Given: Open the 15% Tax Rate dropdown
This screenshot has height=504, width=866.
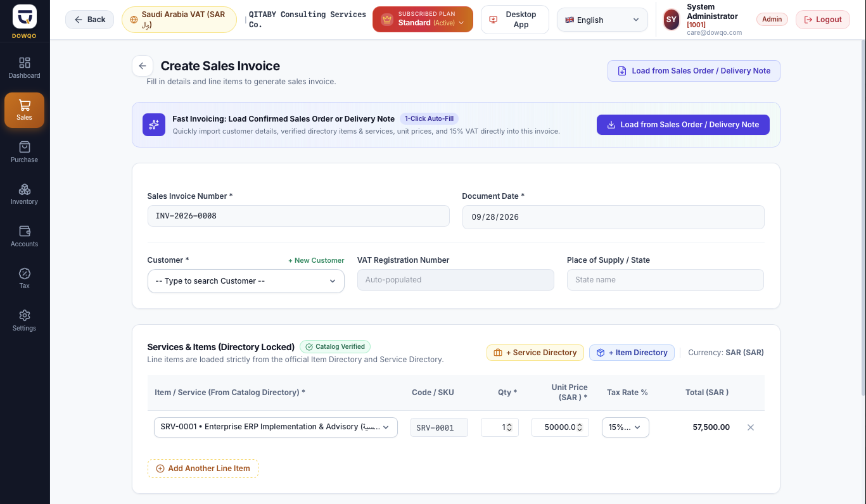Looking at the screenshot, I should (625, 427).
